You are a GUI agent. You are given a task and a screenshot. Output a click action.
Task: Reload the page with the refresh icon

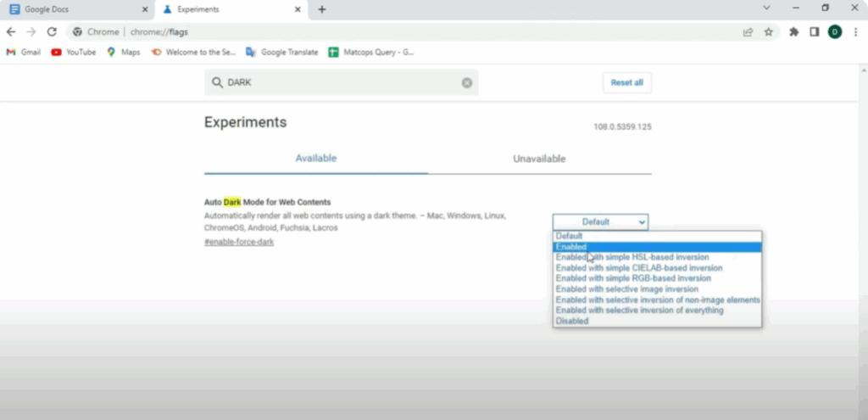(x=52, y=32)
